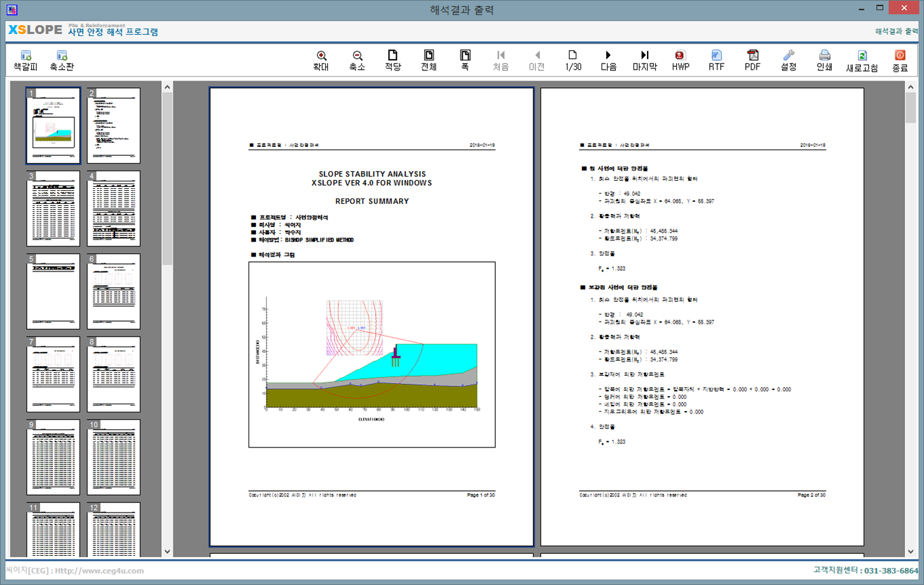The image size is (924, 585).
Task: Select page 8 thumbnail
Action: point(114,374)
